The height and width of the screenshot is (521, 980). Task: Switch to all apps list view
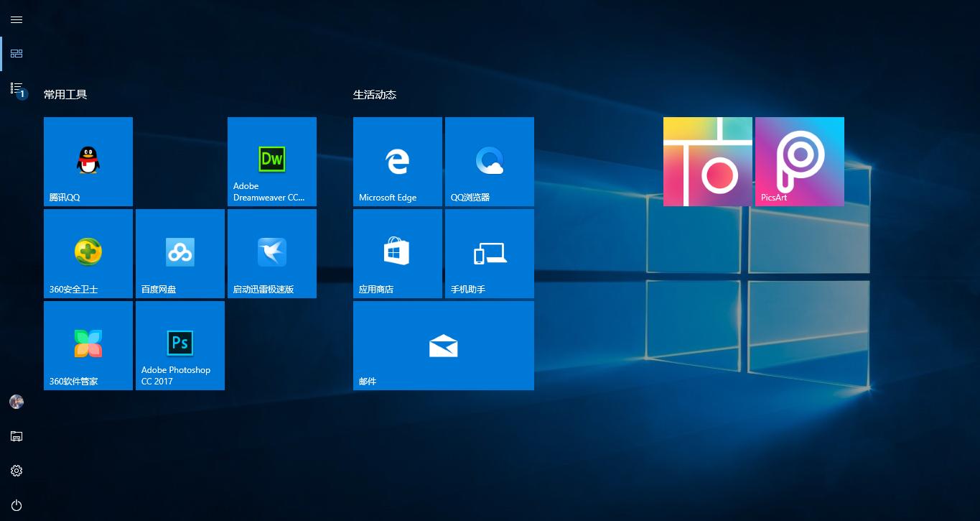17,88
